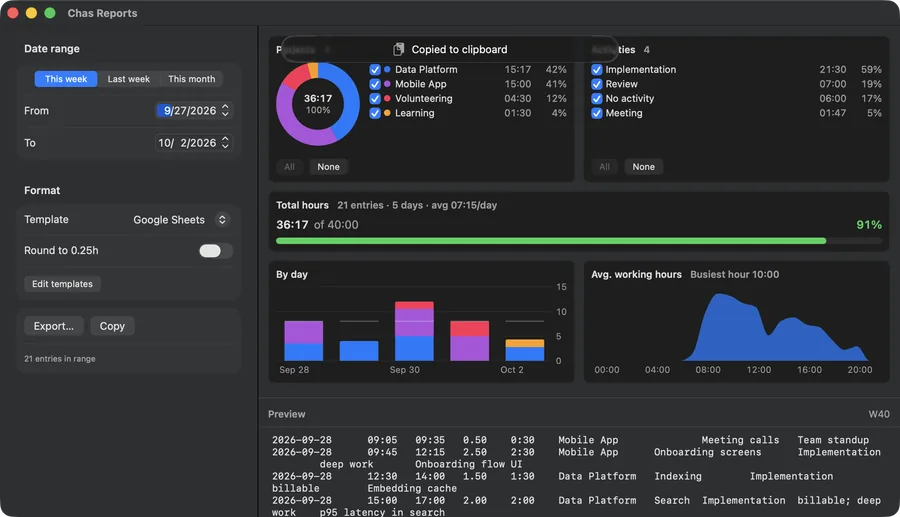Uncheck the Meeting activity checkbox
This screenshot has height=517, width=900.
pos(597,113)
